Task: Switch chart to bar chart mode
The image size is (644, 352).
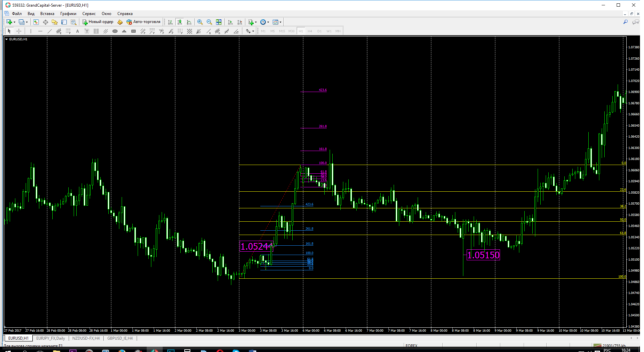Action: point(170,22)
